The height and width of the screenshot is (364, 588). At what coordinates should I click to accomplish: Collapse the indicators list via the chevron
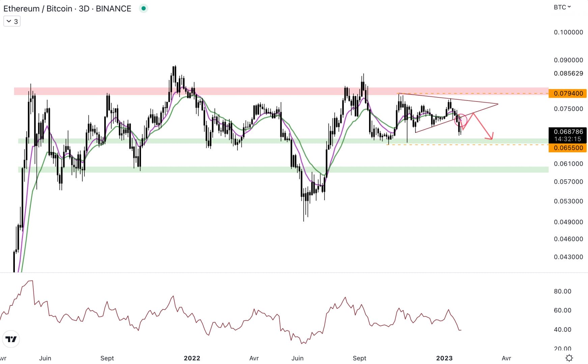(8, 21)
